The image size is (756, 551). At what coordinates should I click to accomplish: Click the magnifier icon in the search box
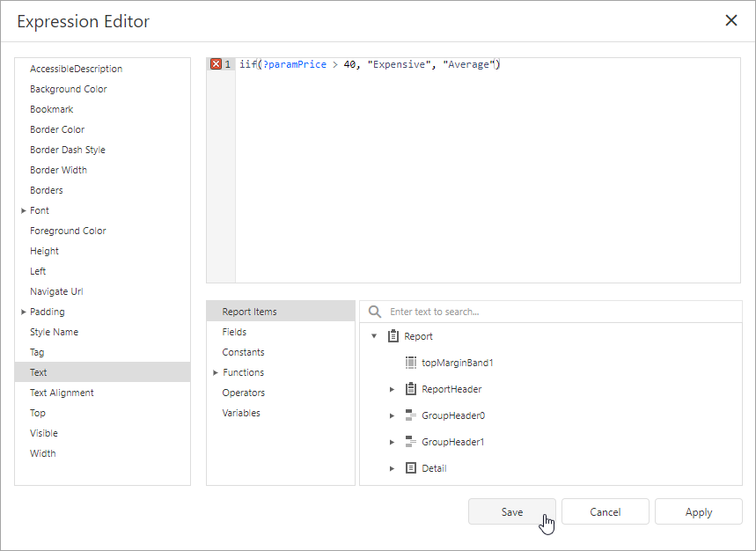tap(375, 311)
